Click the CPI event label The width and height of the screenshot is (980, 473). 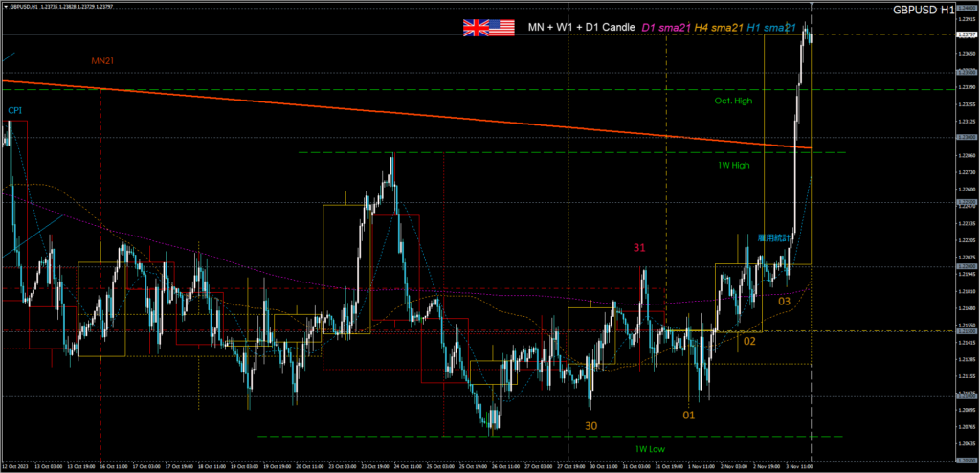click(x=15, y=111)
